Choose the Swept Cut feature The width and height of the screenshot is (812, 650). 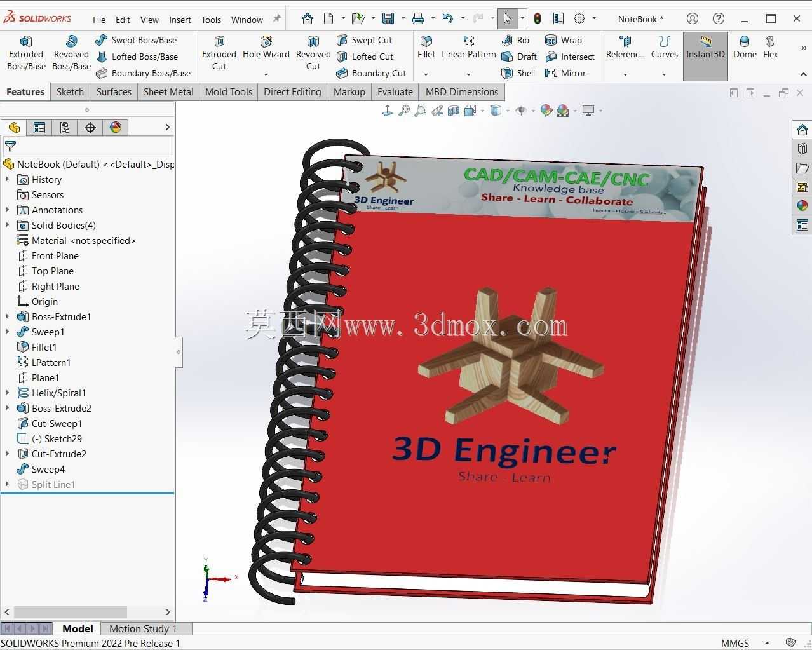point(364,40)
